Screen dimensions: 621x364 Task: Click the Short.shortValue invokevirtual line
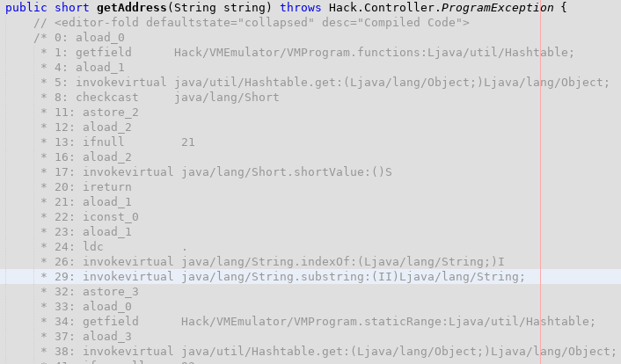(x=216, y=172)
